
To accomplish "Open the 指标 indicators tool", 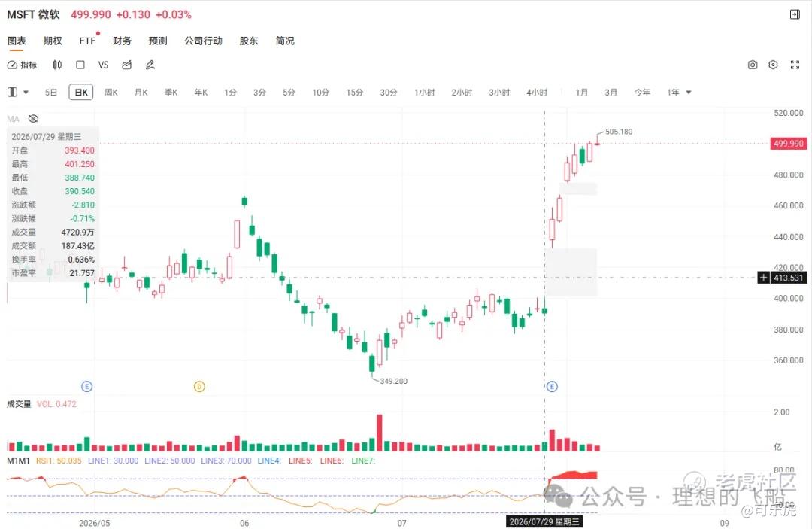I will [x=22, y=65].
